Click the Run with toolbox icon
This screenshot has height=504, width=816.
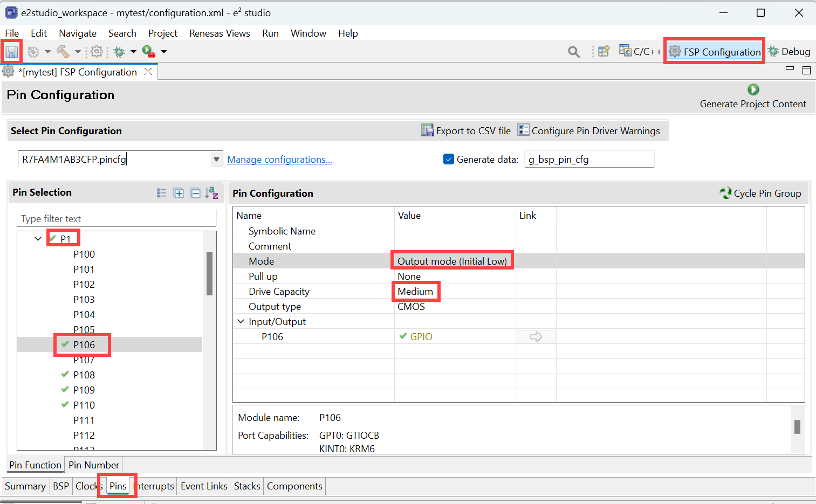[x=149, y=52]
